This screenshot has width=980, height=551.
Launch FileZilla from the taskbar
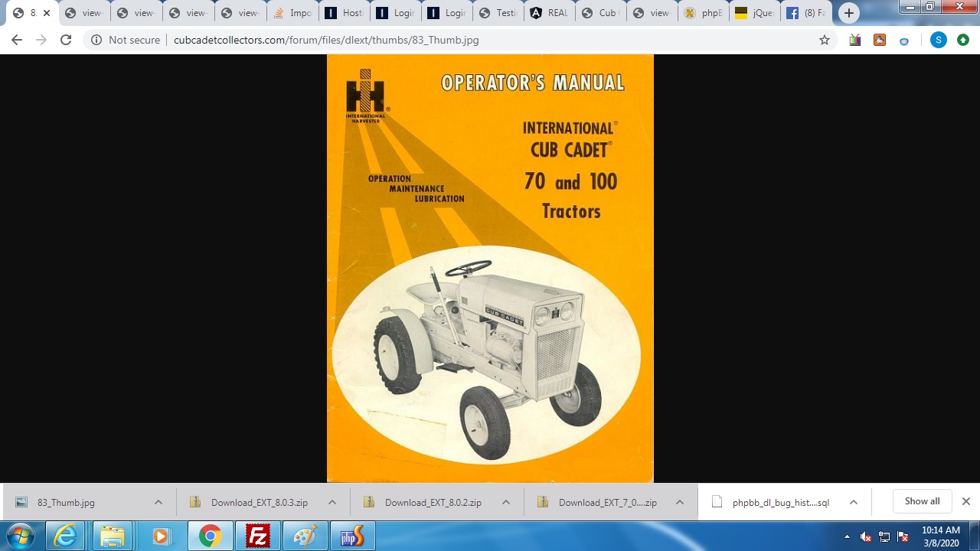257,536
